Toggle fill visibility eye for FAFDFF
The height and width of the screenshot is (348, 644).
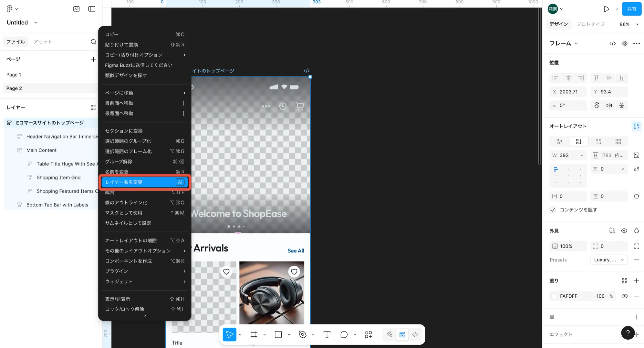click(624, 296)
